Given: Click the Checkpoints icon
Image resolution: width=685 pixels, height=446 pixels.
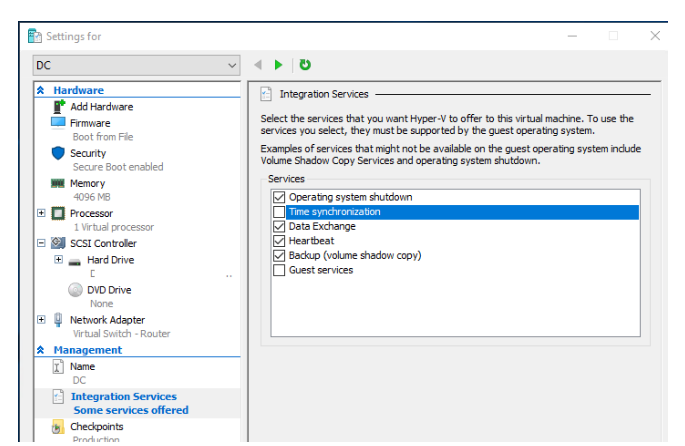Looking at the screenshot, I should 58,426.
